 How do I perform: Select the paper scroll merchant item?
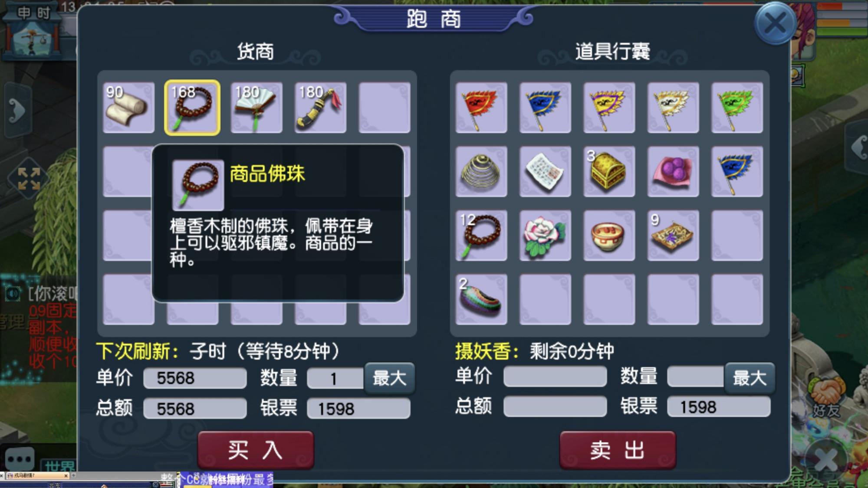coord(128,108)
